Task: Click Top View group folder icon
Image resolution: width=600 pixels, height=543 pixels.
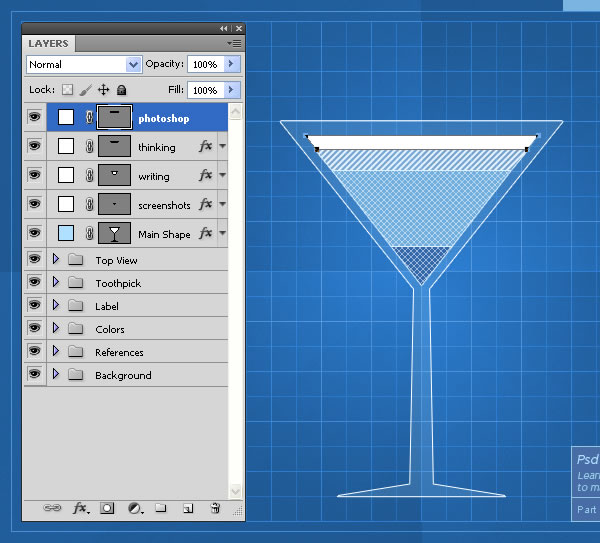Action: 76,260
